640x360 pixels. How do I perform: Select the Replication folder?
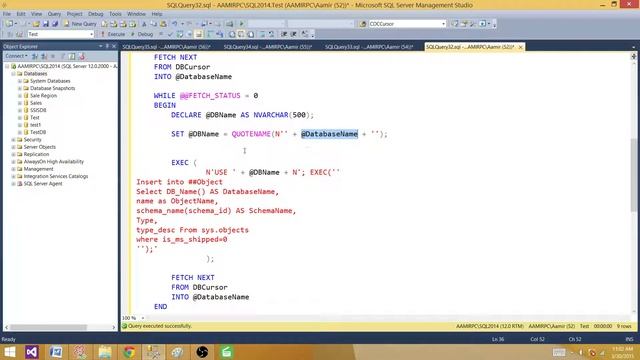pyautogui.click(x=36, y=154)
